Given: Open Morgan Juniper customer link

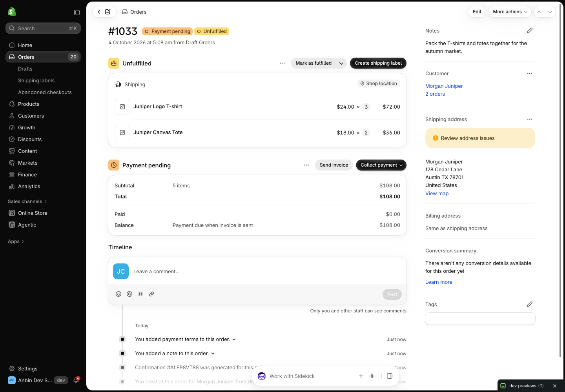Looking at the screenshot, I should (x=444, y=86).
